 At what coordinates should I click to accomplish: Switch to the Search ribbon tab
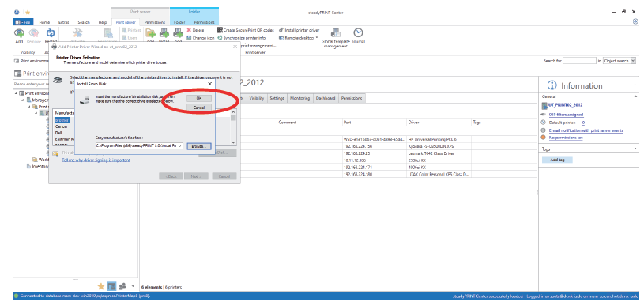[x=84, y=22]
